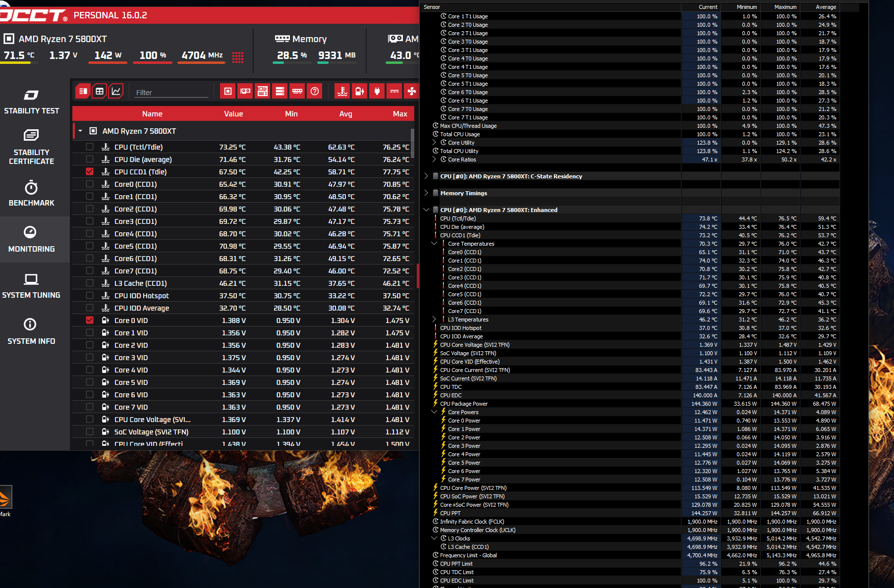
Task: Collapse the Core Temperatures node in HWiNFO
Action: coord(434,244)
